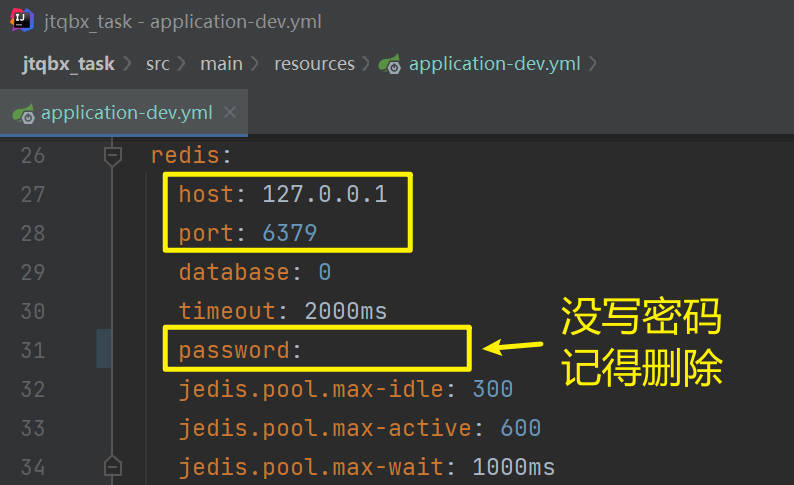Collapse the redis block fold marker
794x485 pixels.
tap(112, 156)
